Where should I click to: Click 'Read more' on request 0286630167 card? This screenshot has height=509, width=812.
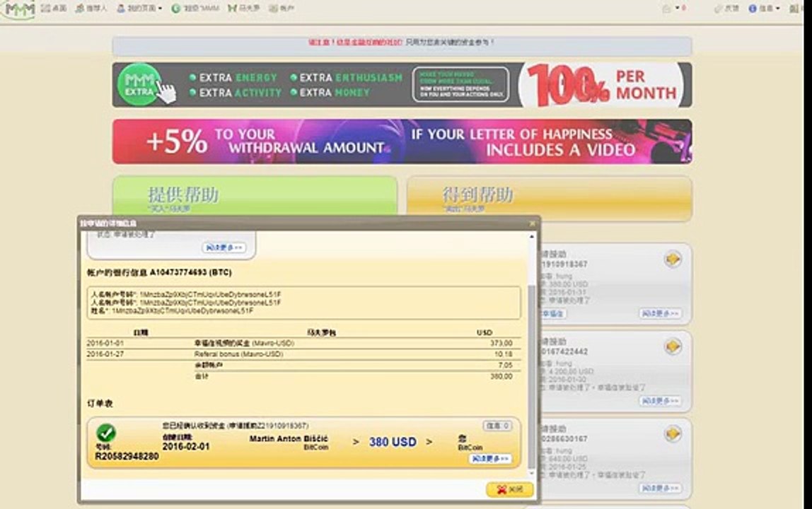[660, 488]
